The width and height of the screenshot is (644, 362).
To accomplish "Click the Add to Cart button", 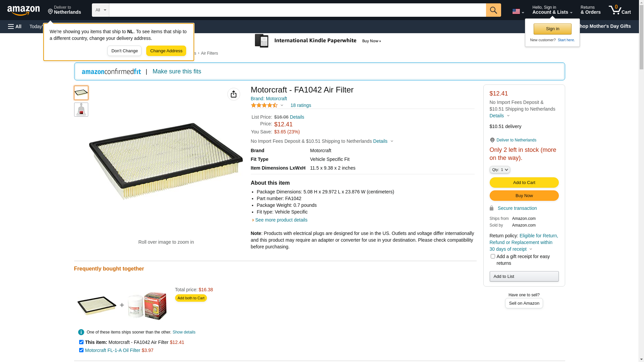I will point(524,183).
